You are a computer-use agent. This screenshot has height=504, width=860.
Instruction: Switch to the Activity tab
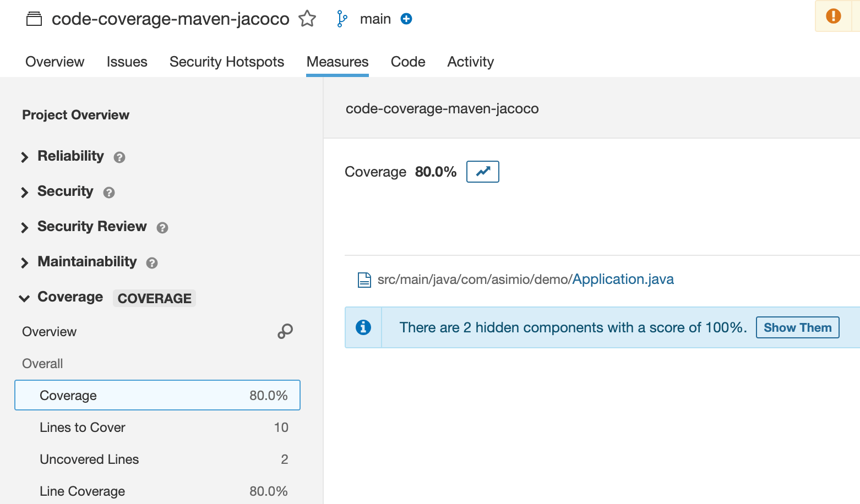coord(471,62)
